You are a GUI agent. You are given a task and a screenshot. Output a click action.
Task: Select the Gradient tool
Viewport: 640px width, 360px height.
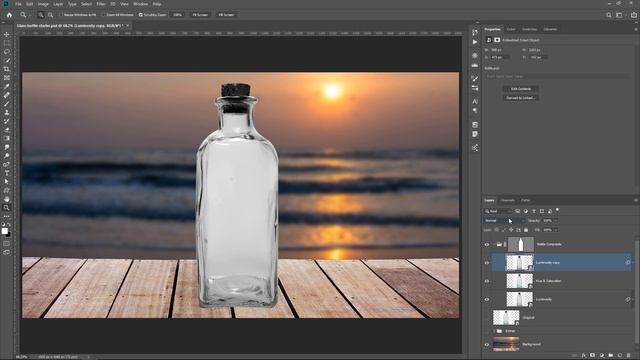pyautogui.click(x=7, y=138)
